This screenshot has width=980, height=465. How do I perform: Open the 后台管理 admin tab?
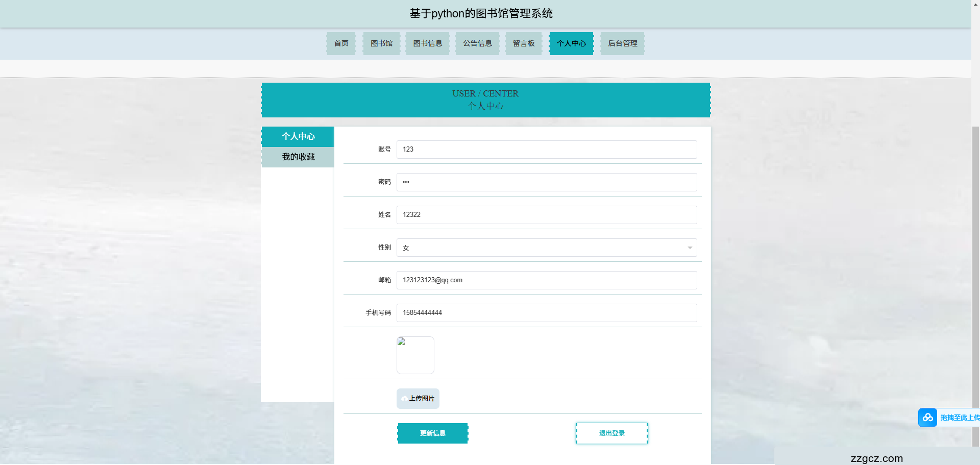coord(622,43)
